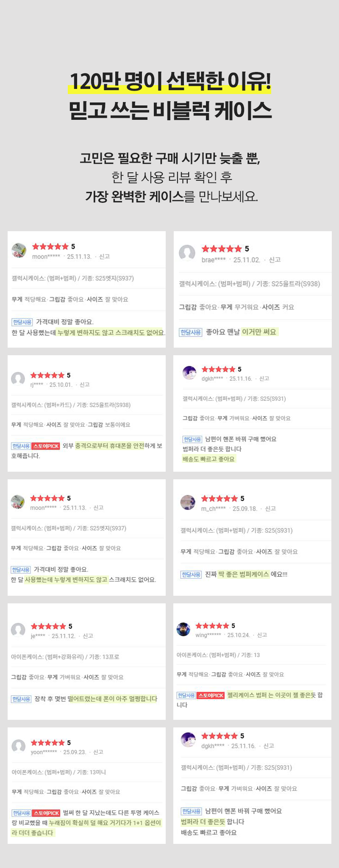The height and width of the screenshot is (868, 339).
Task: Open wing****** reviewer profile picture
Action: pos(183,629)
